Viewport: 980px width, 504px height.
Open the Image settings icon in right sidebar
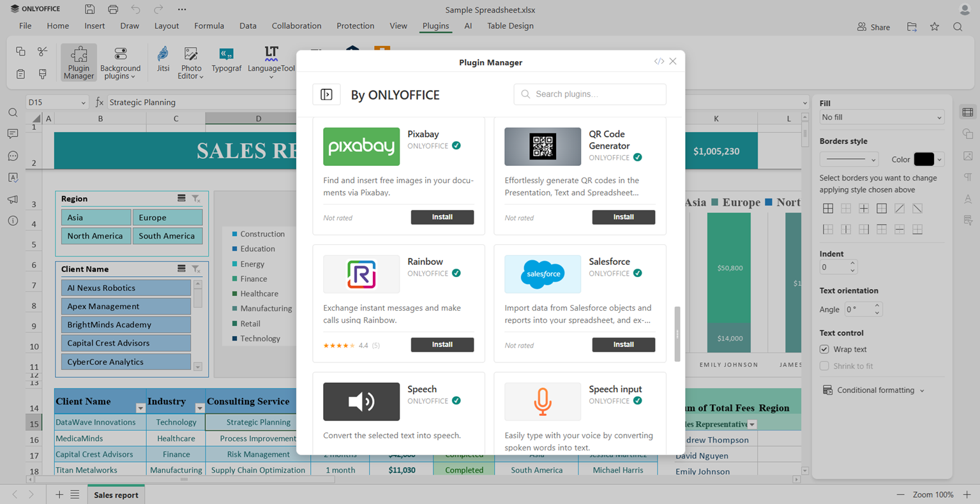pyautogui.click(x=968, y=156)
